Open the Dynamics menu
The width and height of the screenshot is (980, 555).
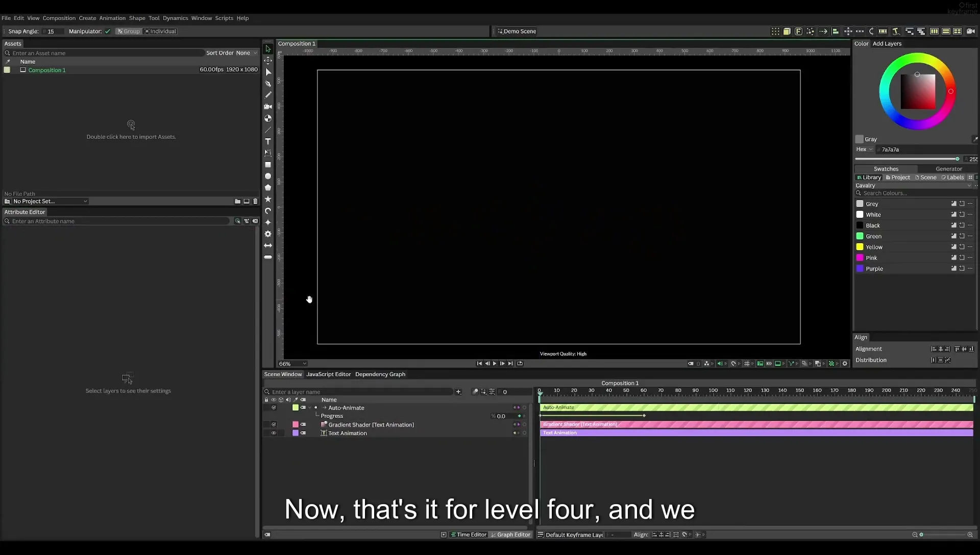[175, 18]
